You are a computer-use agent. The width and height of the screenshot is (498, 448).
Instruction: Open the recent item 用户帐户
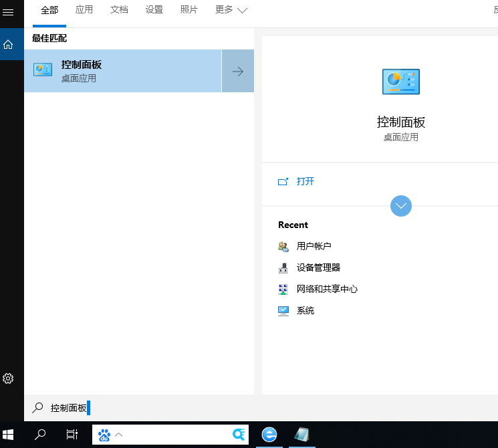pyautogui.click(x=314, y=246)
